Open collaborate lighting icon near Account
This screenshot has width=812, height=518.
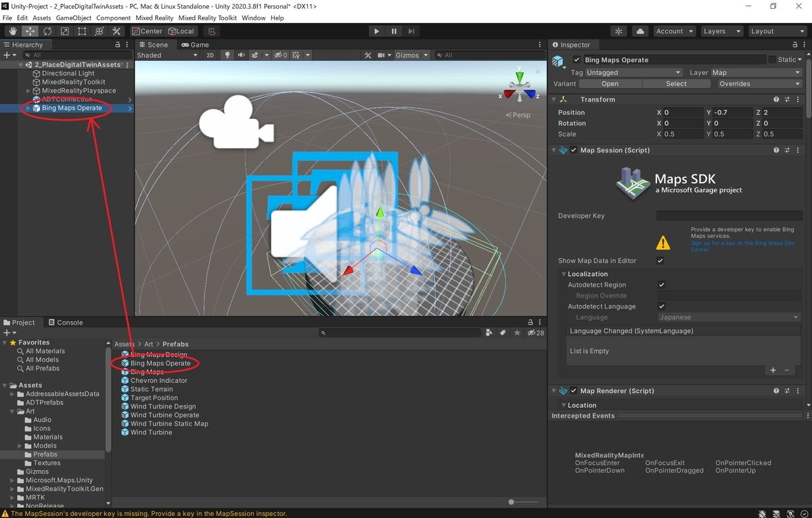tap(618, 31)
